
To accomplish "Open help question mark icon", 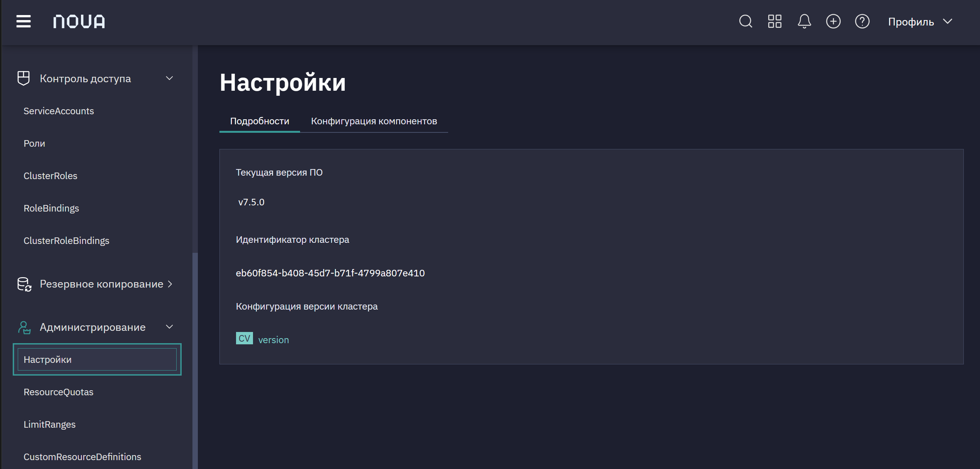I will pos(862,21).
